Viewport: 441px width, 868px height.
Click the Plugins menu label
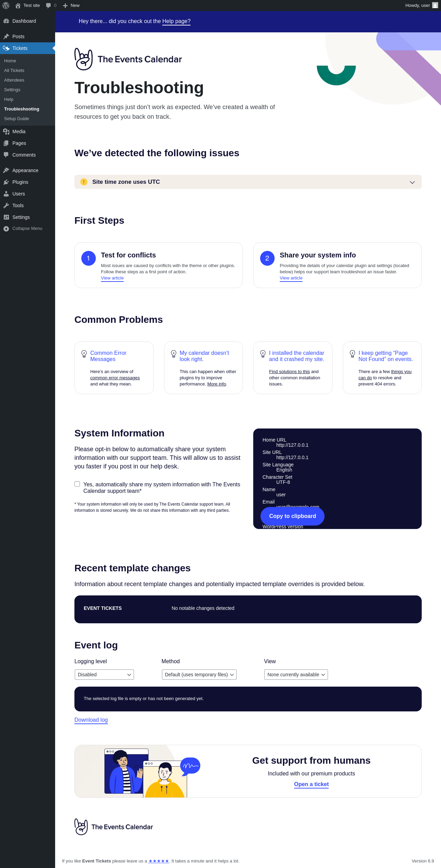(x=20, y=182)
